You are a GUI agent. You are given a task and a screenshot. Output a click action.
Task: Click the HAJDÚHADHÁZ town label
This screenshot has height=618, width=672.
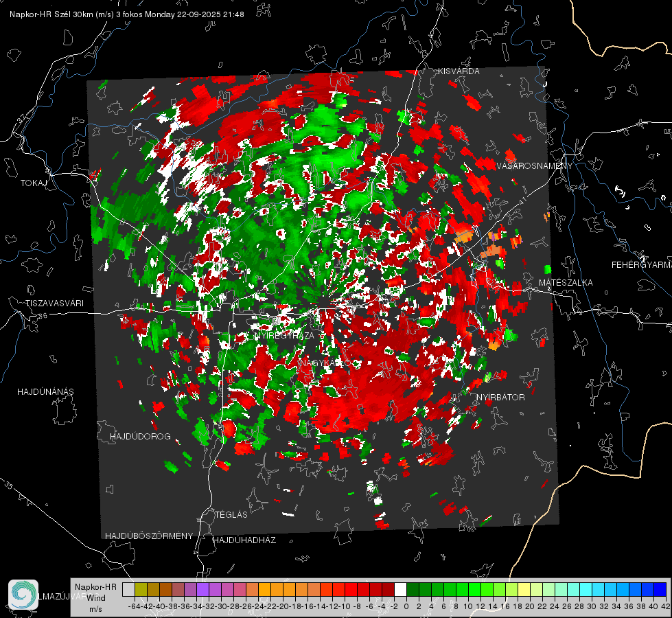(x=244, y=540)
